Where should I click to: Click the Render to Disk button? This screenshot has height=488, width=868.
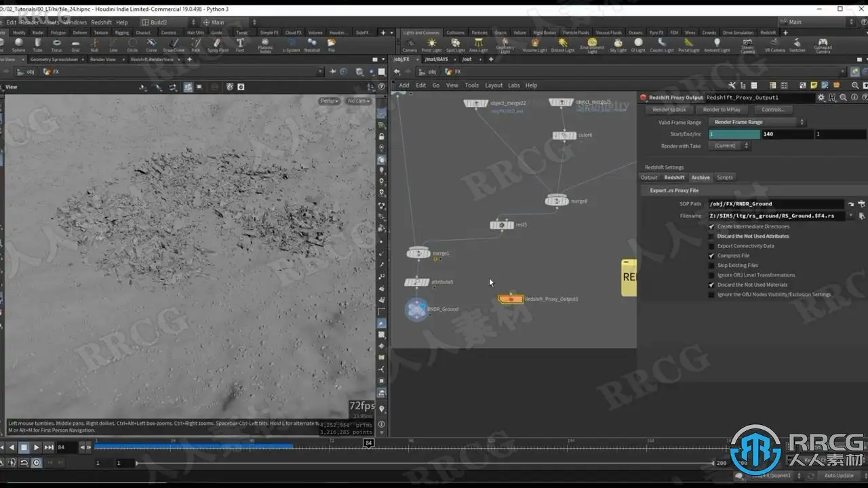coord(669,110)
